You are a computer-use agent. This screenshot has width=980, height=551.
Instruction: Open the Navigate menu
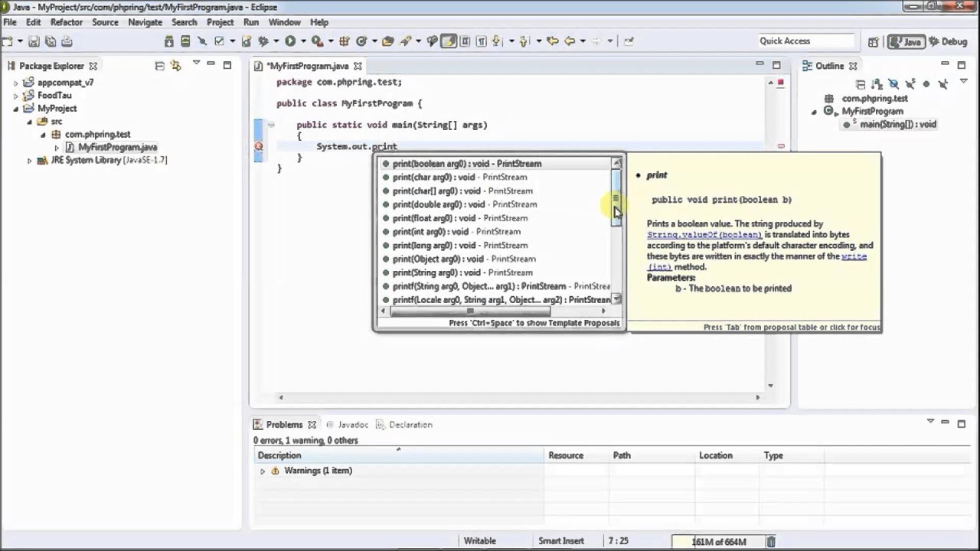tap(145, 22)
